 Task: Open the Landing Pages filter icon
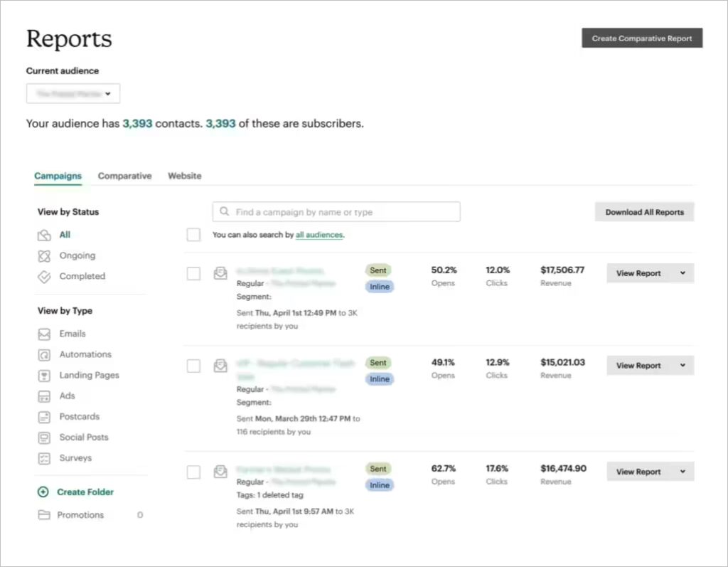(43, 375)
